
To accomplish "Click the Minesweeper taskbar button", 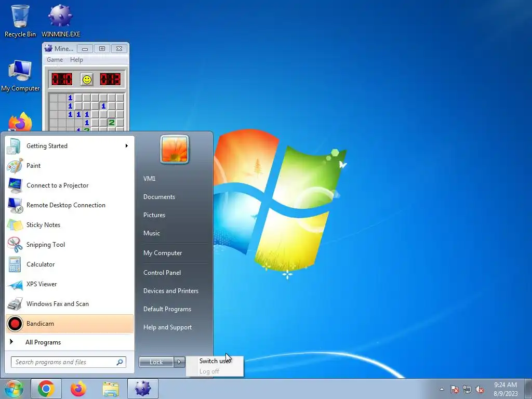I will pos(143,389).
